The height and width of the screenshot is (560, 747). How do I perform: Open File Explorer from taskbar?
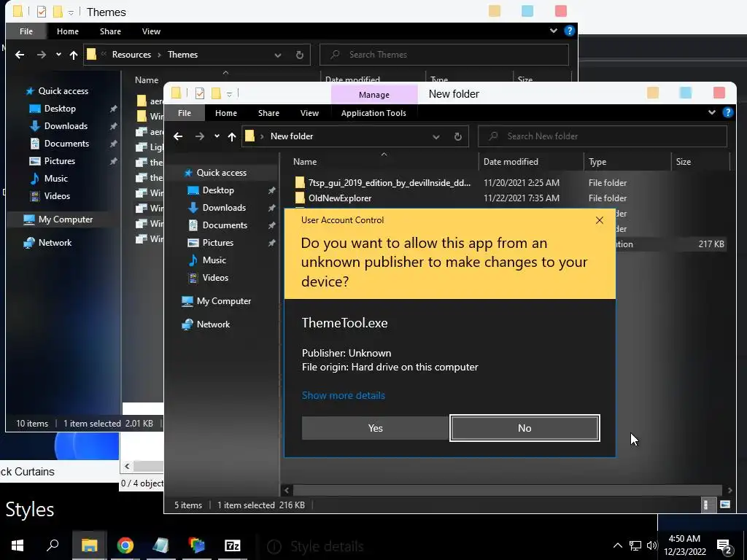pyautogui.click(x=89, y=545)
